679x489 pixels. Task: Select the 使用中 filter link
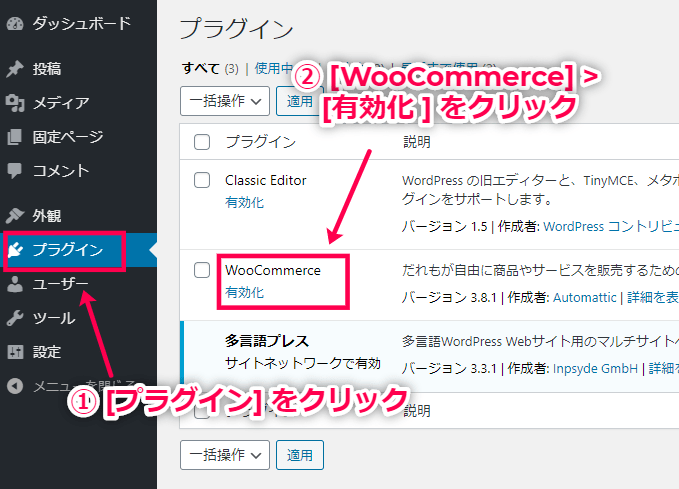[x=274, y=68]
